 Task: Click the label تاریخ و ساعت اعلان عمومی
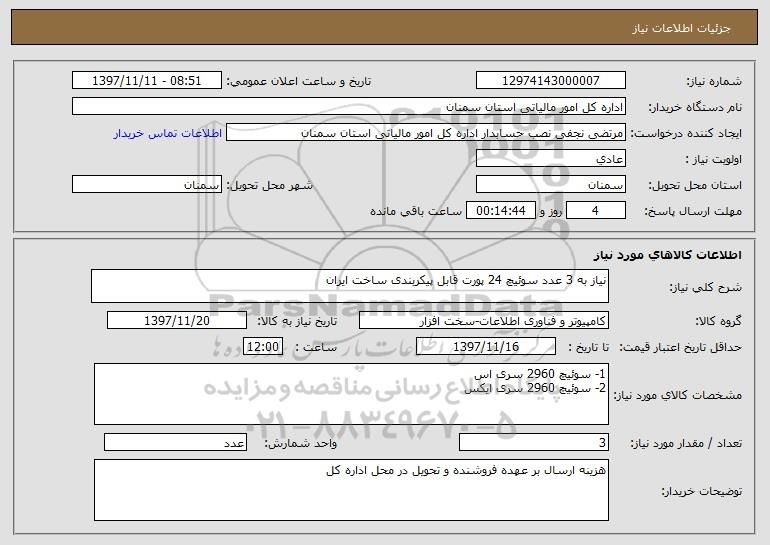coord(299,81)
